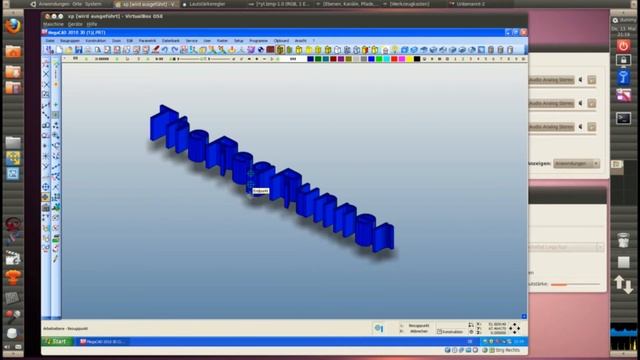
Task: Open the Baugruppen menu
Action: tap(70, 41)
